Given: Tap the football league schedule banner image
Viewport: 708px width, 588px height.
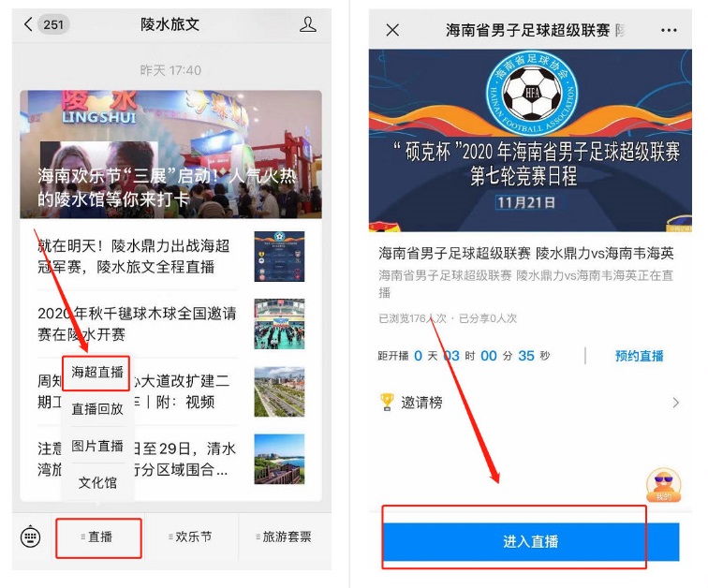Looking at the screenshot, I should coord(530,140).
